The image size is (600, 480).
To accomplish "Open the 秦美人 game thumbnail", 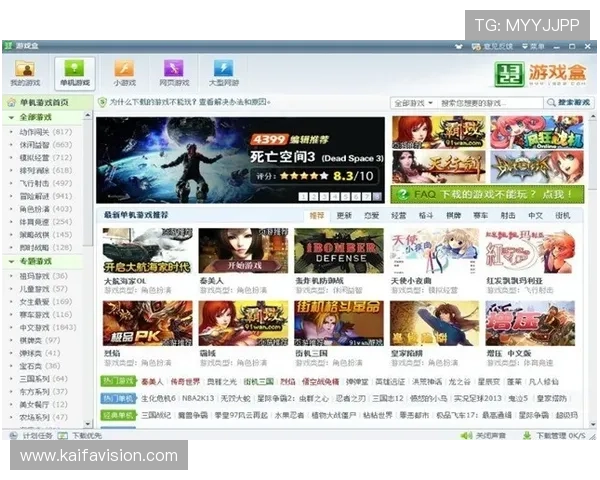I will (x=243, y=251).
